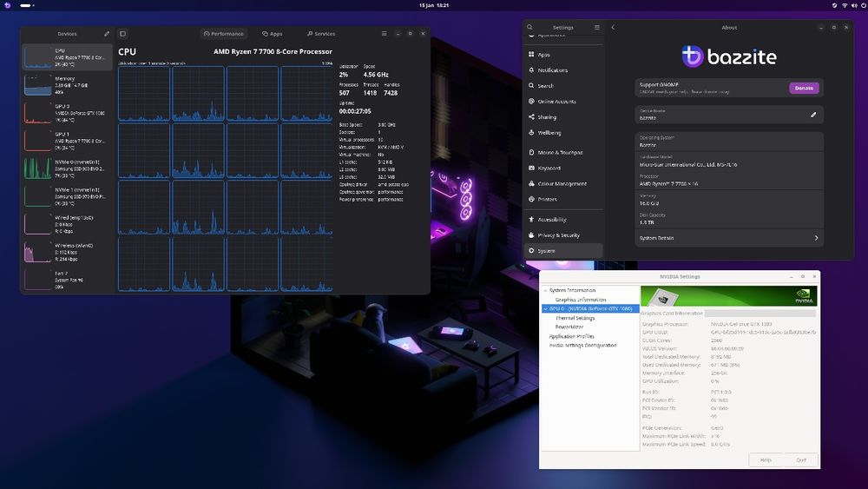Viewport: 868px width, 489px height.
Task: Minimize the NVIDIA Settings window
Action: click(792, 276)
